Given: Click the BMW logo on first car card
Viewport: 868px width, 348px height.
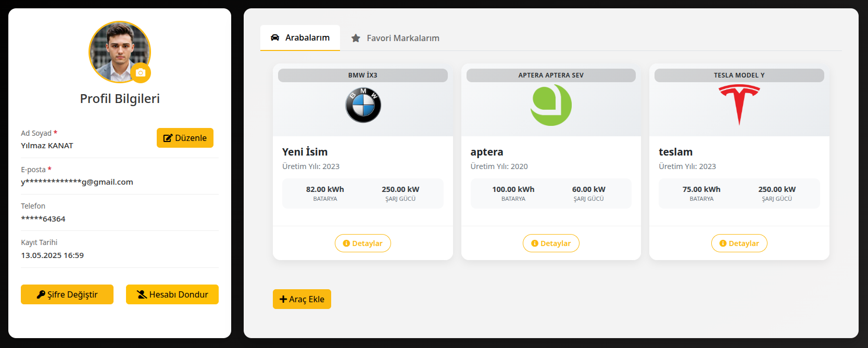Looking at the screenshot, I should tap(363, 105).
